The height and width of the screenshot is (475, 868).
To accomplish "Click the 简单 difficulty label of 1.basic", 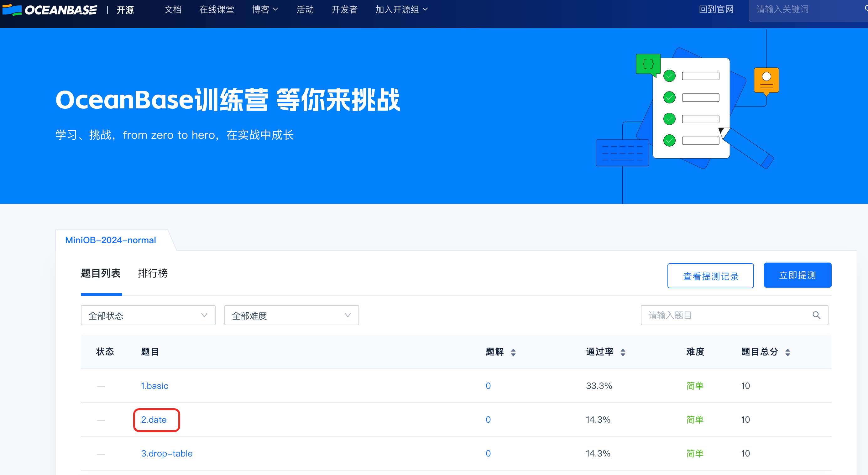I will tap(695, 386).
